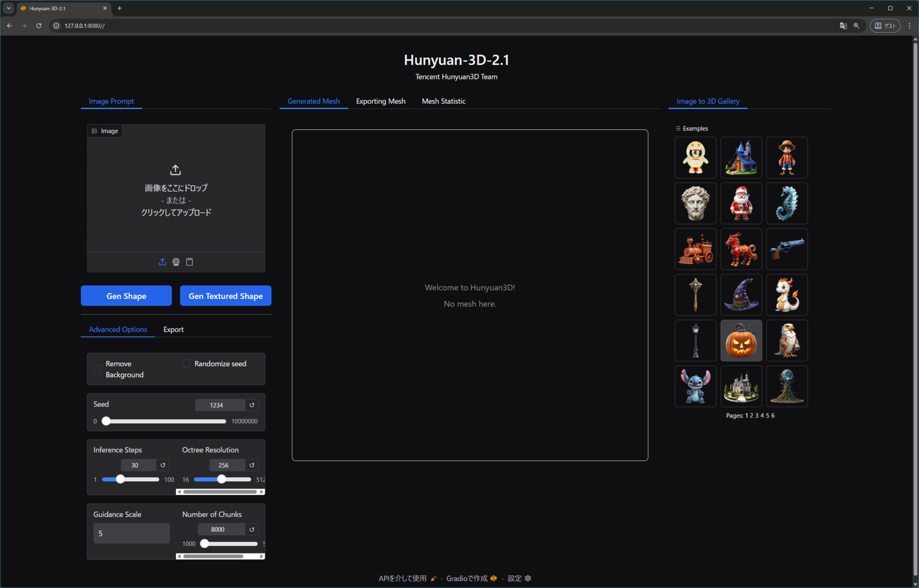The image size is (919, 588).
Task: Switch to the Image Prompt tab
Action: (111, 101)
